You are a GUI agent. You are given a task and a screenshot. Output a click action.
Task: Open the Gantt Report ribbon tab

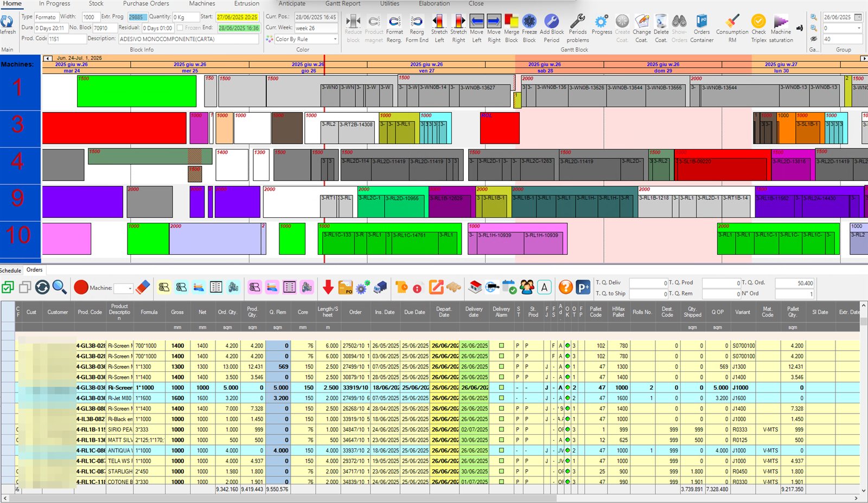pos(342,4)
